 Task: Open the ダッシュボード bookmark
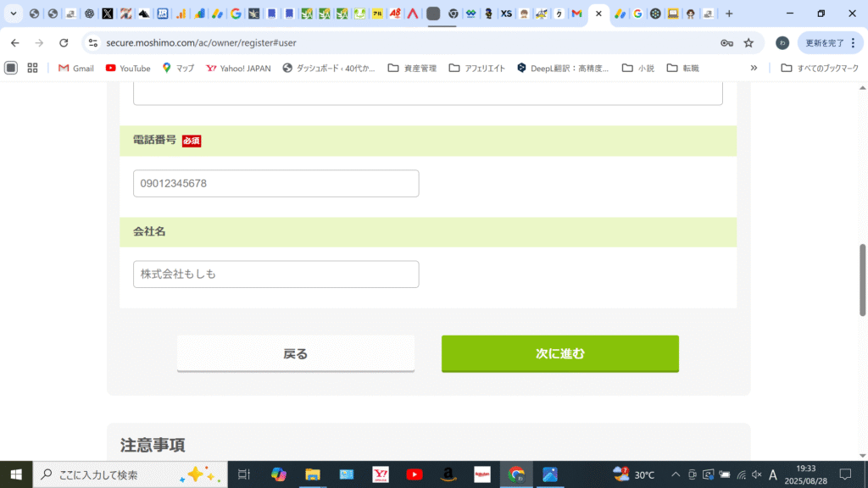329,68
